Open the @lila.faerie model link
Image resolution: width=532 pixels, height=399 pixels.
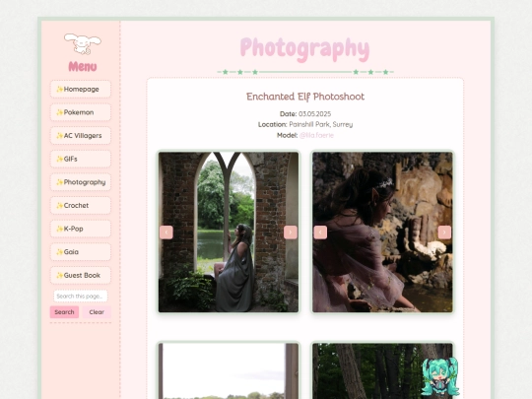pos(316,135)
